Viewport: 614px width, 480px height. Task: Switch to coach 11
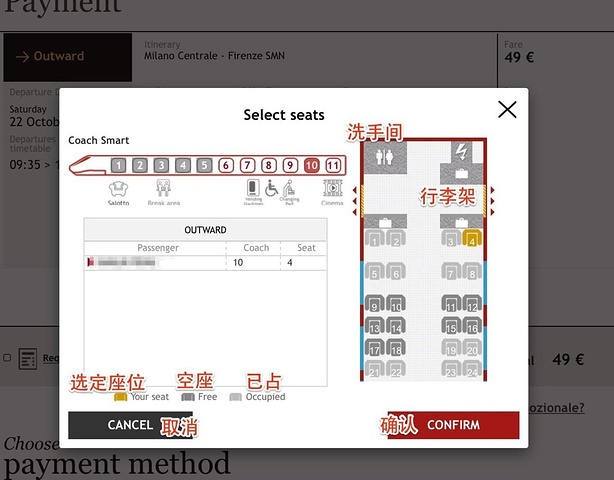point(333,166)
